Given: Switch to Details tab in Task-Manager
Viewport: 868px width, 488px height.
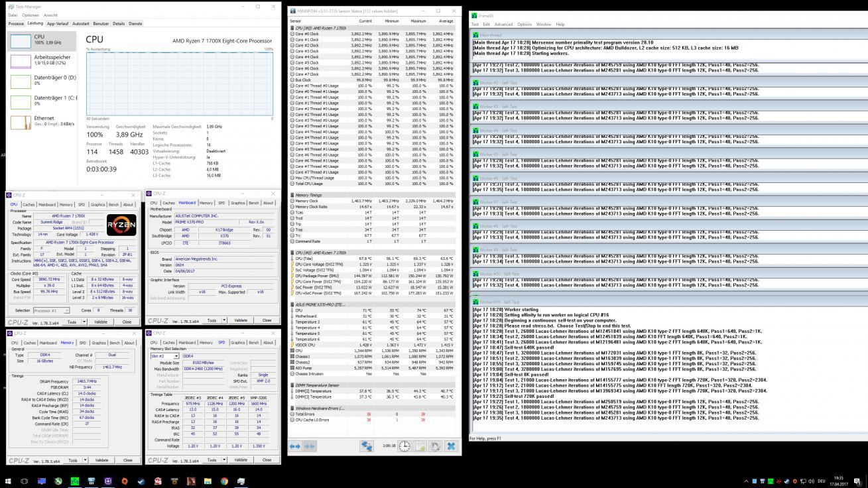Looking at the screenshot, I should click(x=119, y=23).
